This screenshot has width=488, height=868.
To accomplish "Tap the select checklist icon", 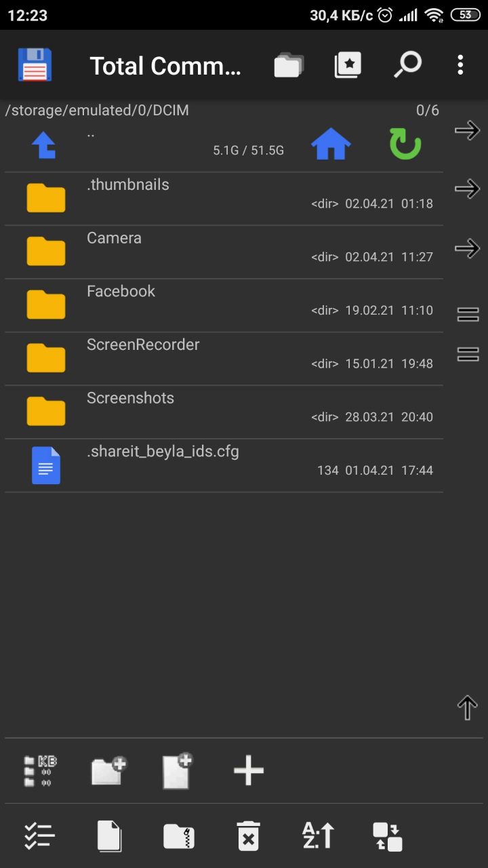I will [x=39, y=836].
